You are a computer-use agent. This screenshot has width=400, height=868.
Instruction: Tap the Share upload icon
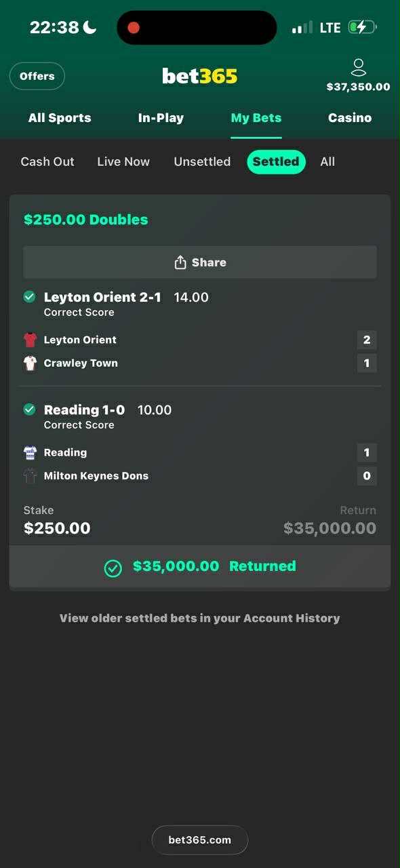point(180,262)
